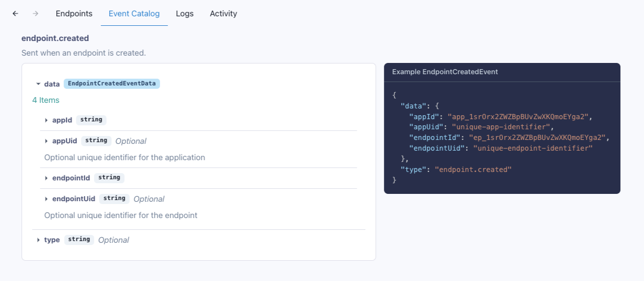The height and width of the screenshot is (281, 644).
Task: Expand the type property
Action: [x=38, y=240]
